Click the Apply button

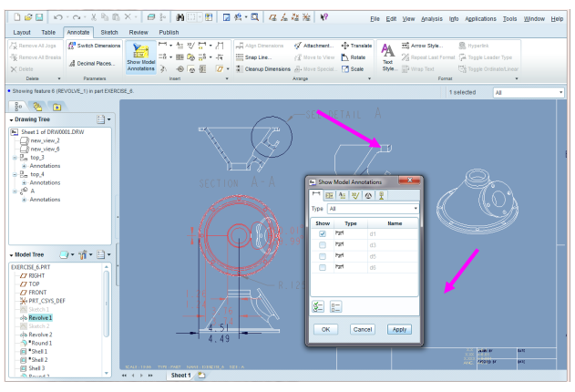click(x=398, y=329)
